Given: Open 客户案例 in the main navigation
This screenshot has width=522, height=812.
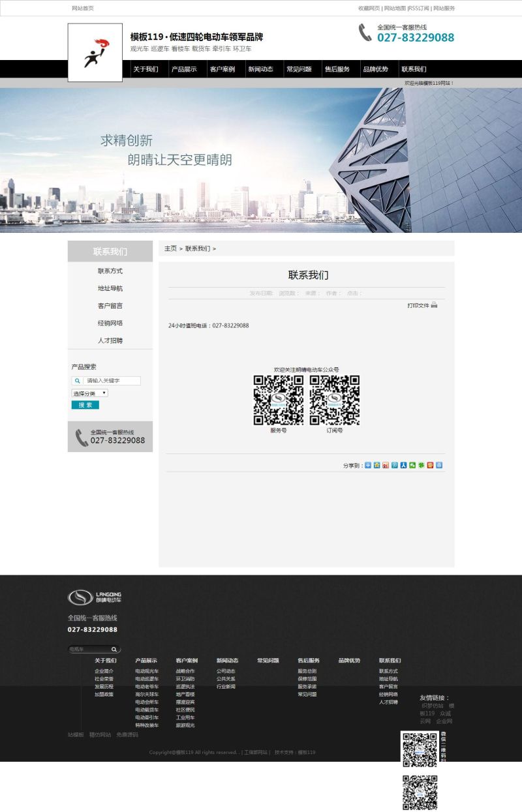Looking at the screenshot, I should (223, 69).
